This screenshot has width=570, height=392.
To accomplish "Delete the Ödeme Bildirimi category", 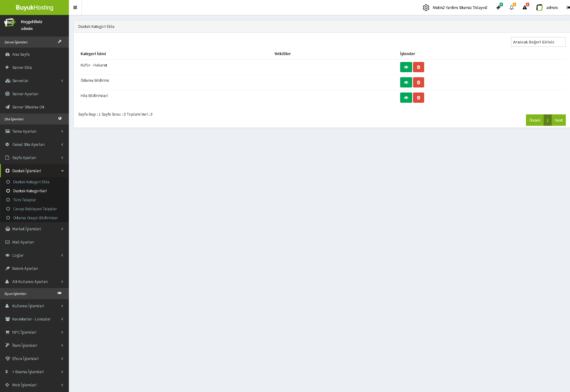I will 418,82.
